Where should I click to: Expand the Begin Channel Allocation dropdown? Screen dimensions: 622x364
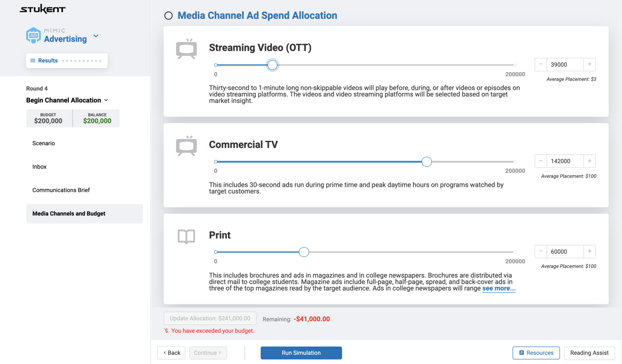(x=106, y=100)
